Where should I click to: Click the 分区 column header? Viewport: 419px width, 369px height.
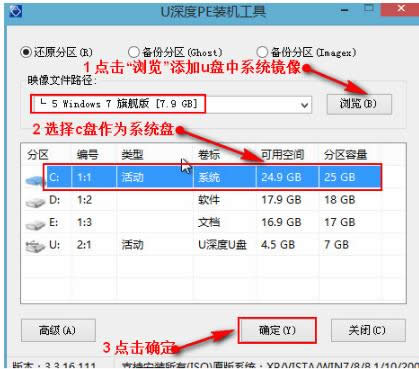(x=38, y=154)
